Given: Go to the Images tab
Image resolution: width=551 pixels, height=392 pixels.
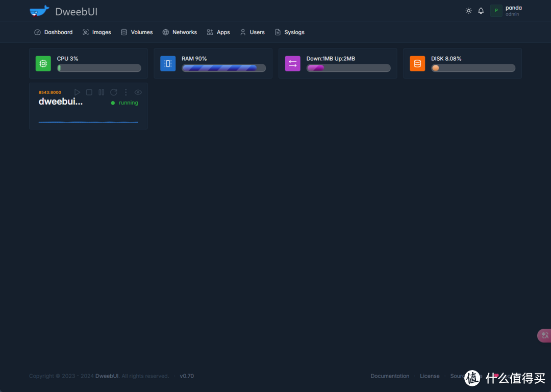Looking at the screenshot, I should point(97,32).
